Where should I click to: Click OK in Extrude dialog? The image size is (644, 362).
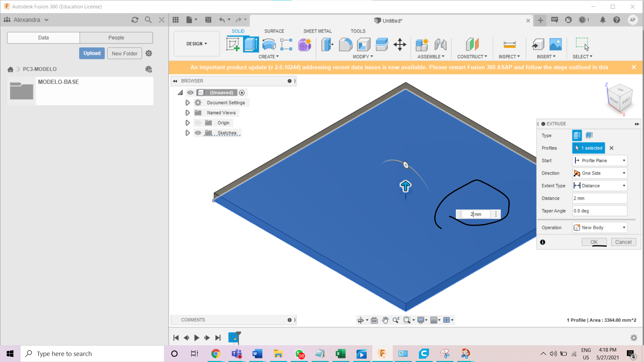[594, 242]
